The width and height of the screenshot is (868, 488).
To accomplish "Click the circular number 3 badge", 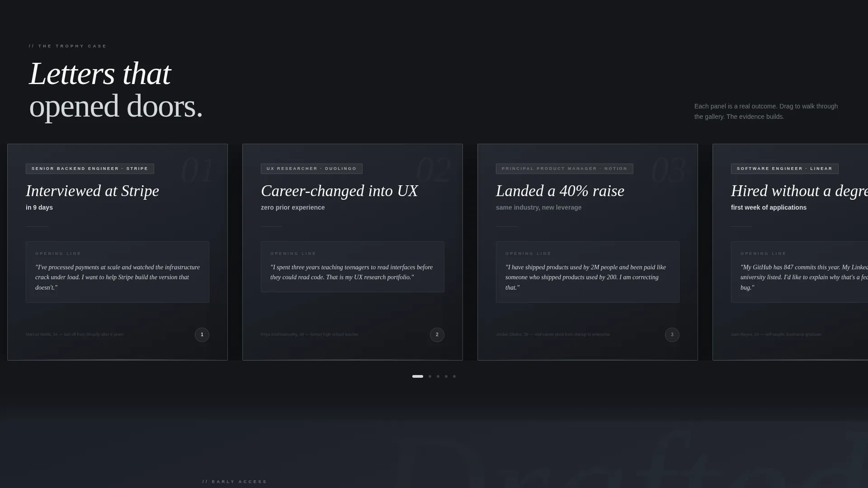I will pyautogui.click(x=672, y=335).
